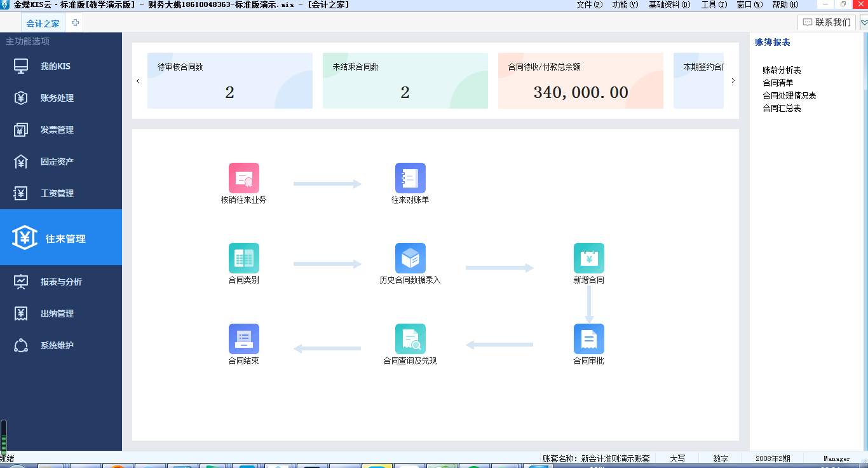868x468 pixels.
Task: Click 系统维护 label in sidebar
Action: [57, 345]
